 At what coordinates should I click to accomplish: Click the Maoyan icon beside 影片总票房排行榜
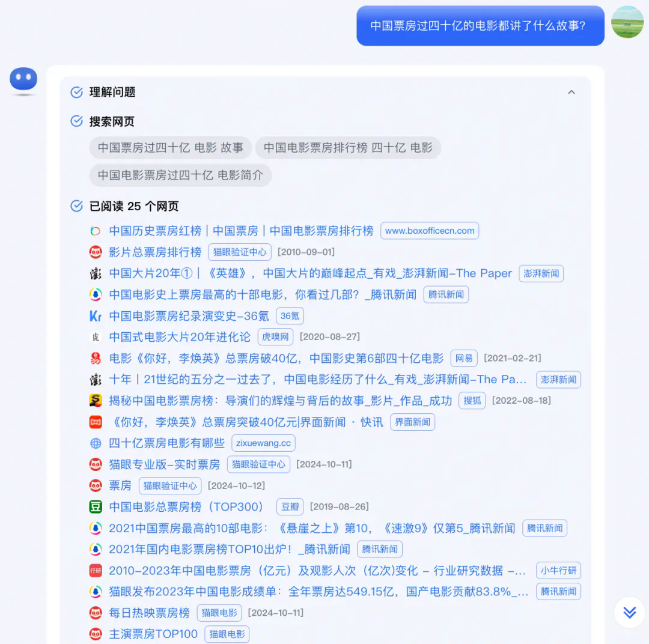click(x=96, y=252)
